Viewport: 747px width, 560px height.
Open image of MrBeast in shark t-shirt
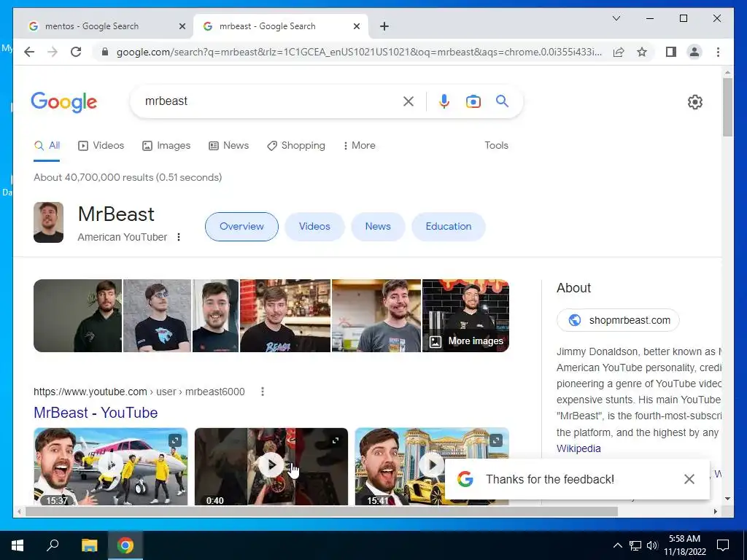[x=157, y=316]
